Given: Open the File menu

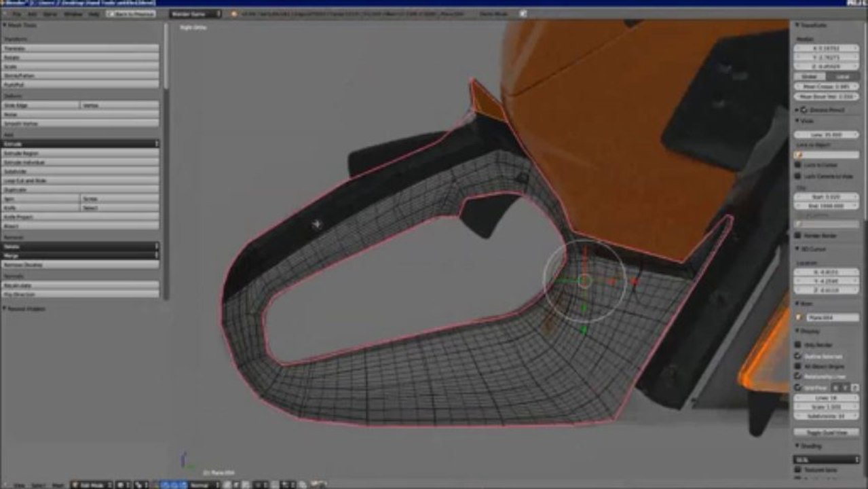Looking at the screenshot, I should (x=16, y=14).
